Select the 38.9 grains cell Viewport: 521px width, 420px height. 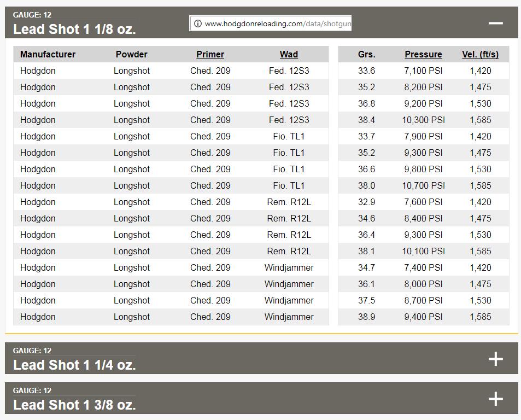pyautogui.click(x=366, y=317)
